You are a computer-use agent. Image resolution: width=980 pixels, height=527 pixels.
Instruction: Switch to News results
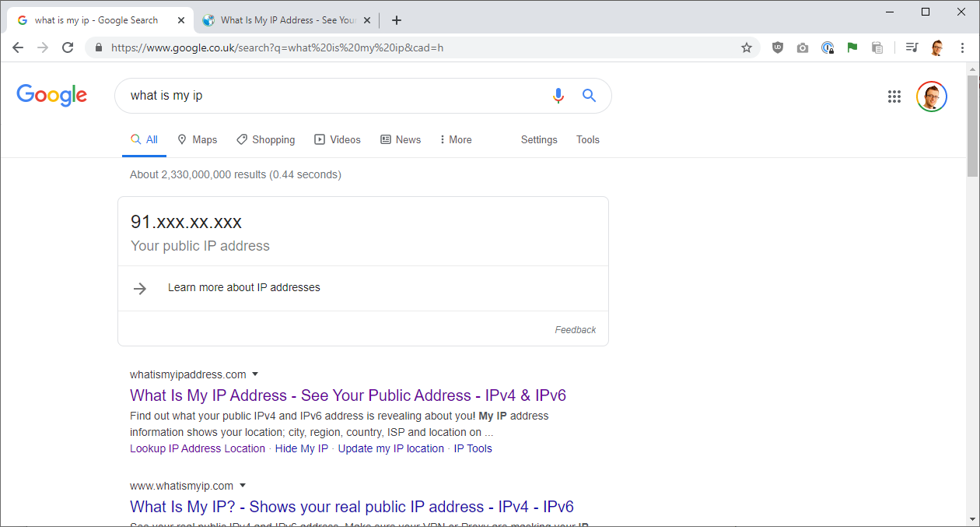coord(401,140)
